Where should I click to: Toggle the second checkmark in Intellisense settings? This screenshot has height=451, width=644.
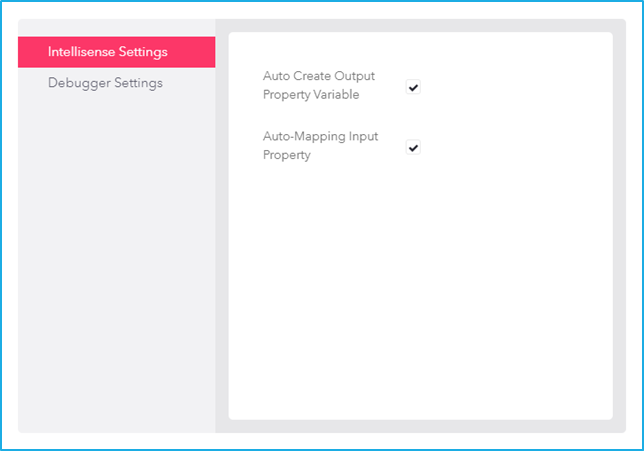point(413,147)
